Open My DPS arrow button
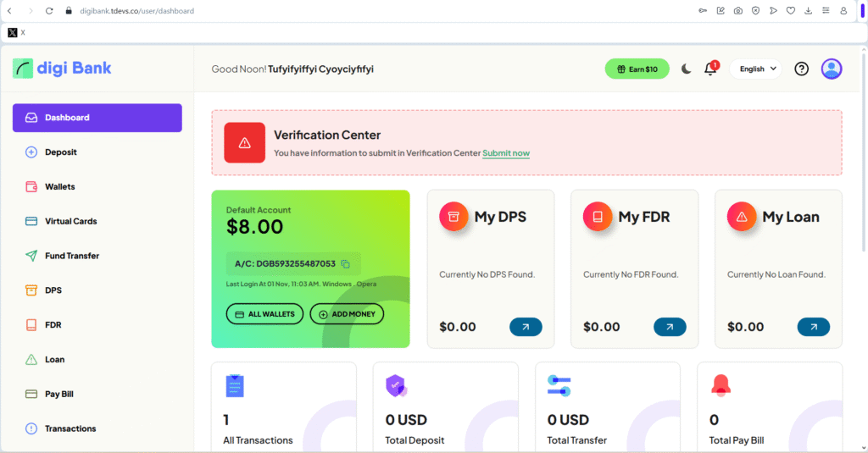 point(526,327)
